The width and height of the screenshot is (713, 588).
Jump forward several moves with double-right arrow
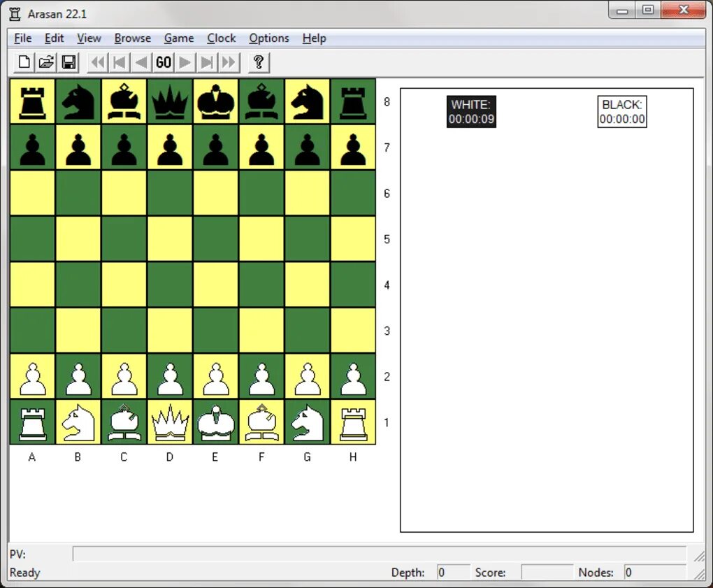[x=229, y=62]
